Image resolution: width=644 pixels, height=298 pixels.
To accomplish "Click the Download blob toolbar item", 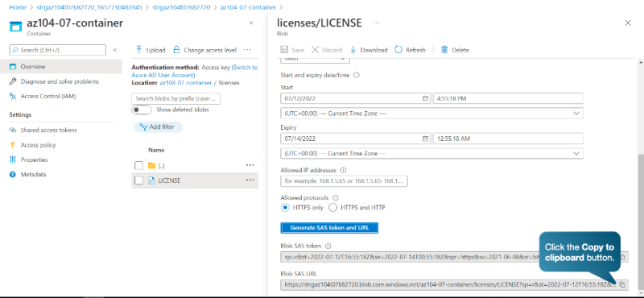I will tap(369, 50).
